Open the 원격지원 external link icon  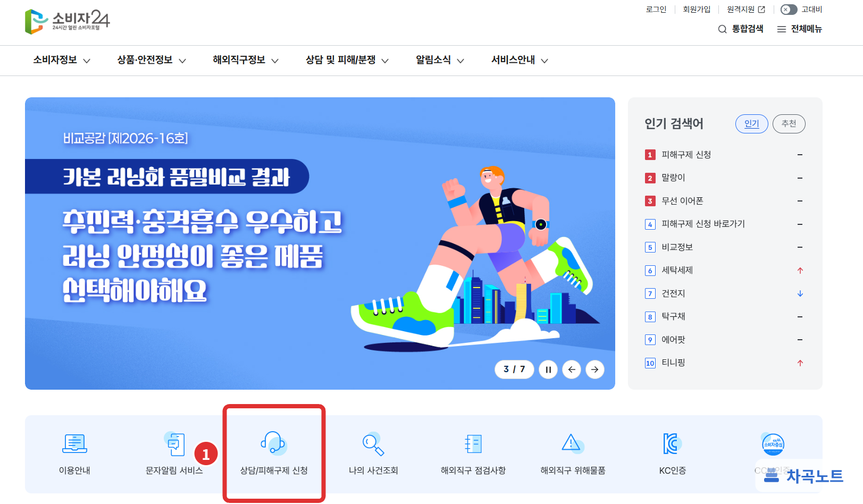[761, 10]
